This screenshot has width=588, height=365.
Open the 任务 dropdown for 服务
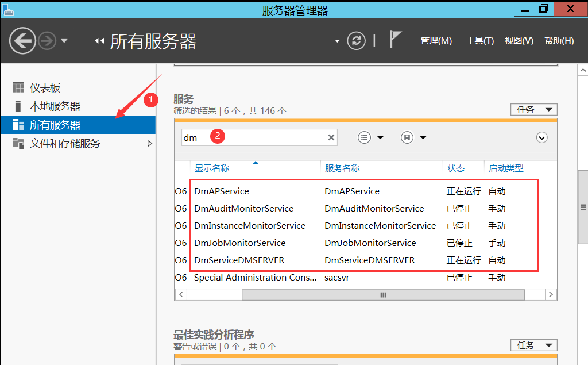pyautogui.click(x=533, y=110)
